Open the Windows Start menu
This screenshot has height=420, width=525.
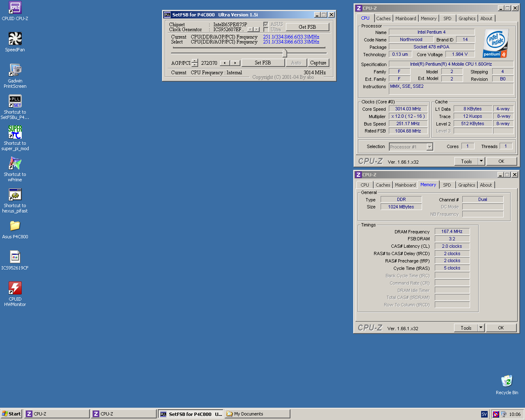(x=11, y=414)
